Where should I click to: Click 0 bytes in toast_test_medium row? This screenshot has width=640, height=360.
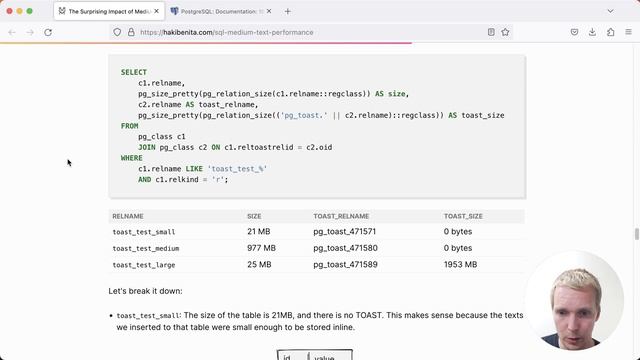coord(458,248)
